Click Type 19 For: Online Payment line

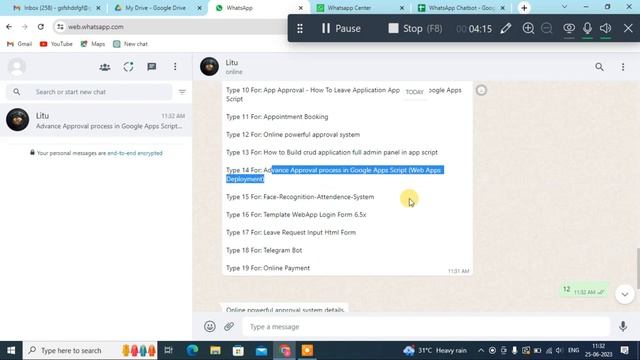(268, 268)
